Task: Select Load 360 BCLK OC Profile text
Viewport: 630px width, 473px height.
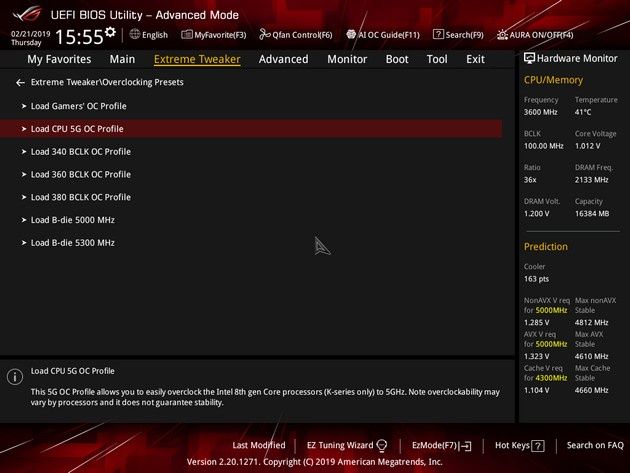Action: 81,174
